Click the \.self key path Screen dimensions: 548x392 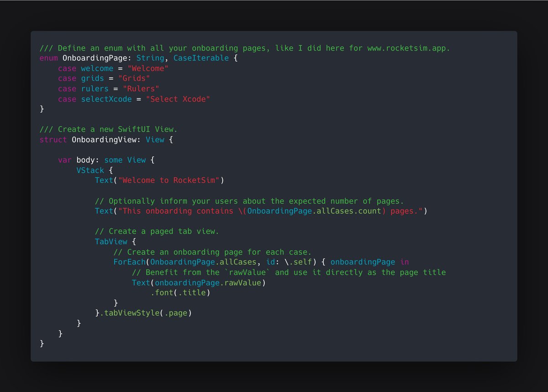(298, 262)
